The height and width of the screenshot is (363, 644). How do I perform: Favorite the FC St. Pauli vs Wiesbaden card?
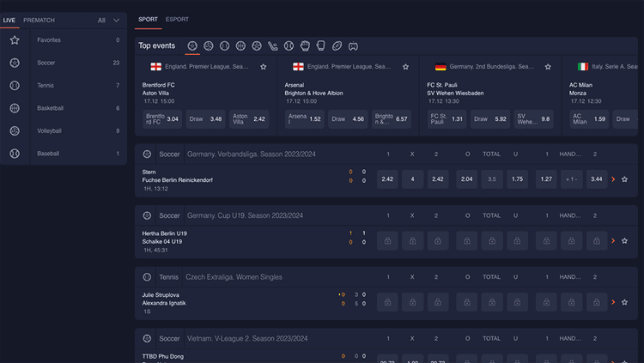tap(548, 67)
